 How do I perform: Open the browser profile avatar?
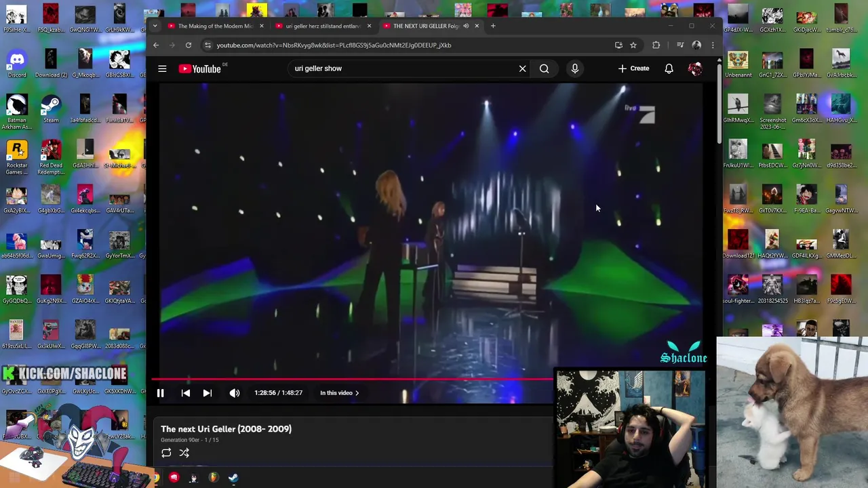point(696,45)
